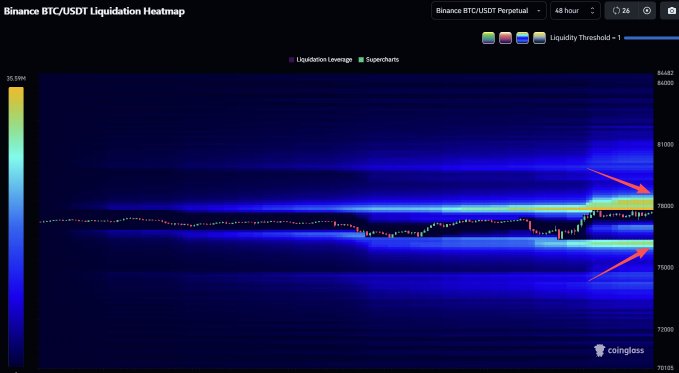Select the yellow-navy gradient heatmap color theme
Viewport: 679px width, 373px height.
[x=539, y=38]
